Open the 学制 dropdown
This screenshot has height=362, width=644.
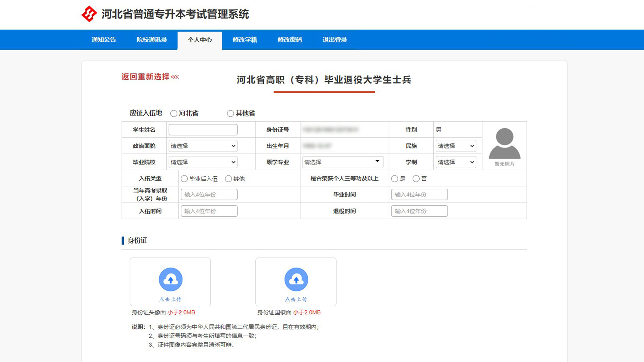pyautogui.click(x=455, y=162)
